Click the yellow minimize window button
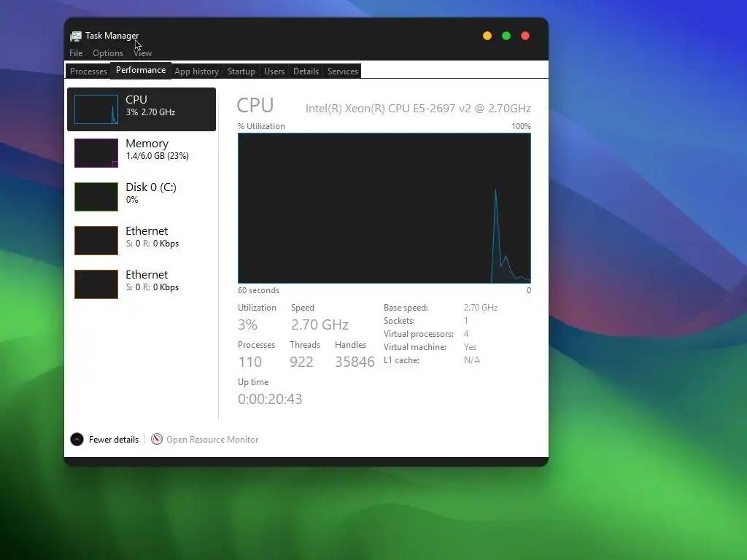The height and width of the screenshot is (560, 747). coord(487,36)
